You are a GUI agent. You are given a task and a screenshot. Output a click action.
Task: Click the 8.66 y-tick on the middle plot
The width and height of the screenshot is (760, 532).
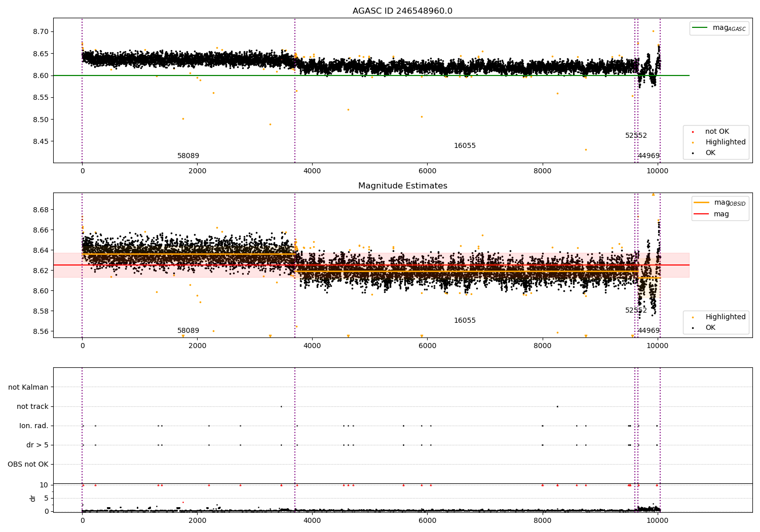(41, 230)
